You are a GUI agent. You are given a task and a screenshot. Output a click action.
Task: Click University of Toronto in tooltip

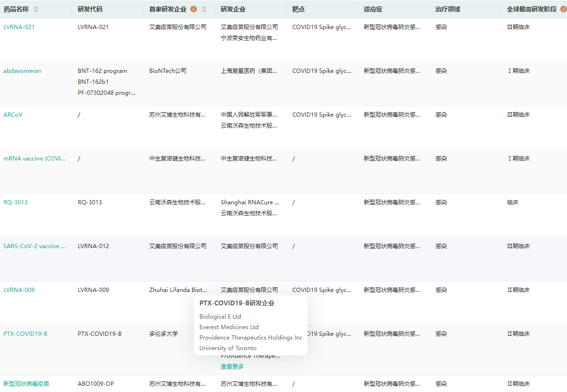[228, 348]
